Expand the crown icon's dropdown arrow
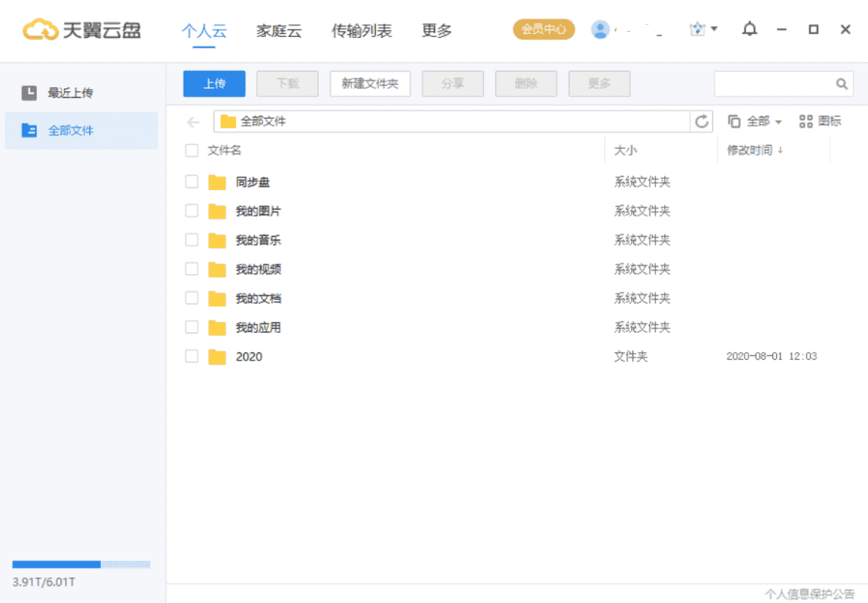868x603 pixels. tap(714, 27)
